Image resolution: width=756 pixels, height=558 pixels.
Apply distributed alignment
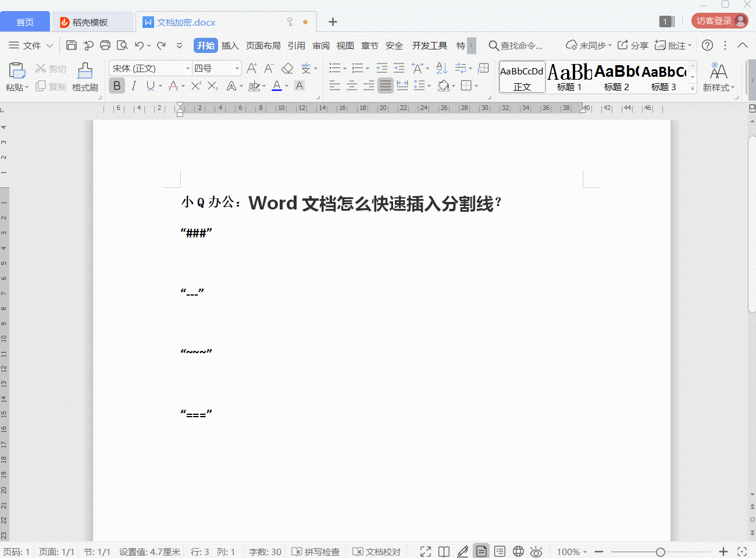point(402,86)
